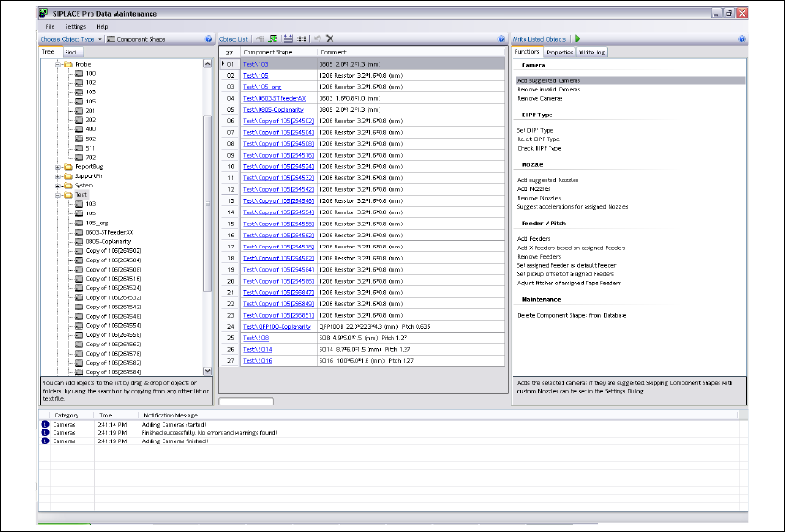Collapse the Probe folder in tree
This screenshot has height=532, width=785.
pos(57,64)
